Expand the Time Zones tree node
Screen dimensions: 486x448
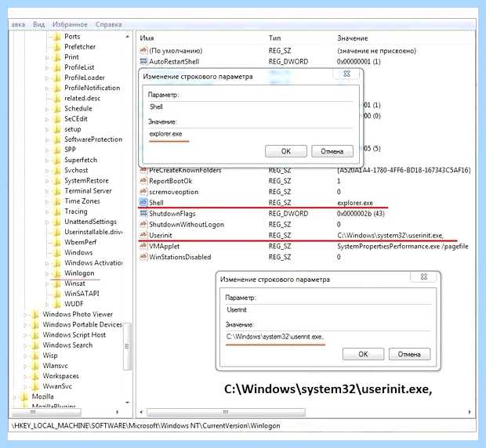tap(47, 201)
